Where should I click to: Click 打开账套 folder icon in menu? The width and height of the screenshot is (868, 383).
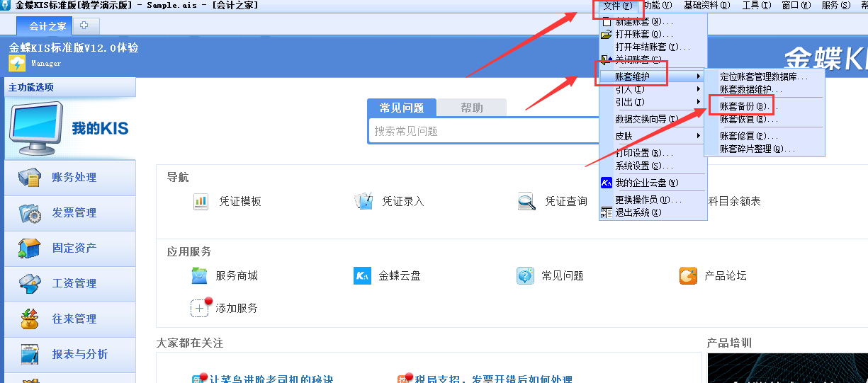pyautogui.click(x=606, y=34)
